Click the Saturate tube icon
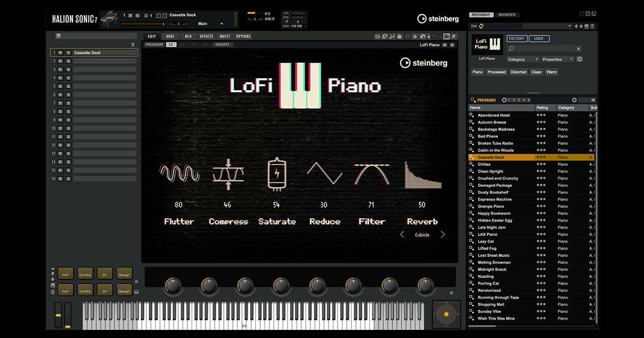The image size is (644, 338). pos(276,174)
